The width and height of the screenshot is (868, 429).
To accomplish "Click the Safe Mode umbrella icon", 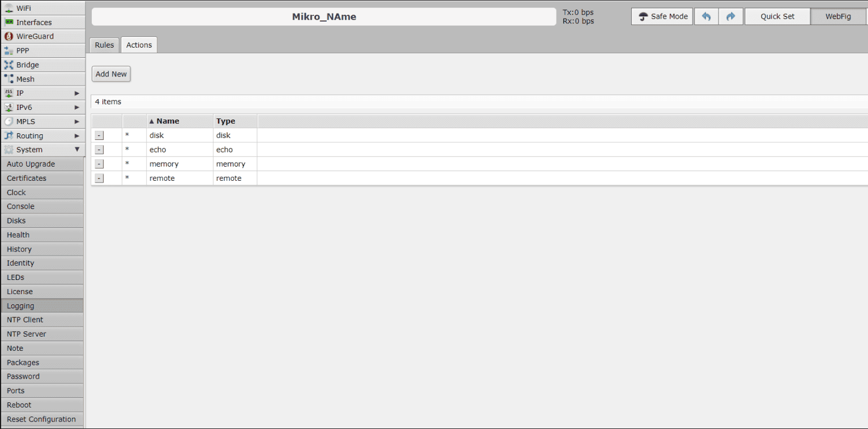I will pyautogui.click(x=643, y=16).
